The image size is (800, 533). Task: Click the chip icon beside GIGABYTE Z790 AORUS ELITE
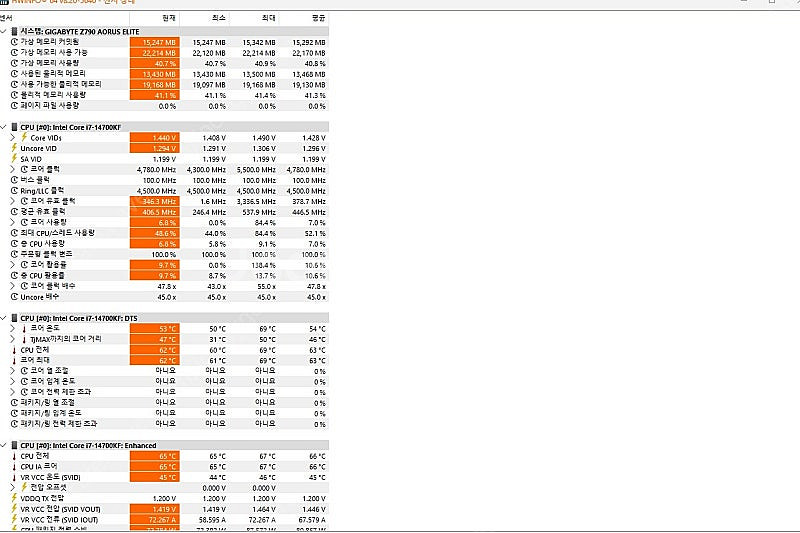point(14,32)
